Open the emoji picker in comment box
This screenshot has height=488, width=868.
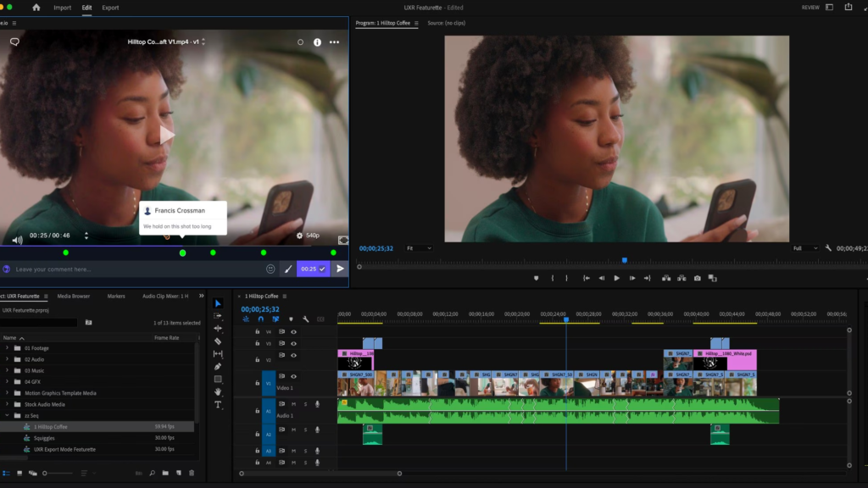[271, 269]
